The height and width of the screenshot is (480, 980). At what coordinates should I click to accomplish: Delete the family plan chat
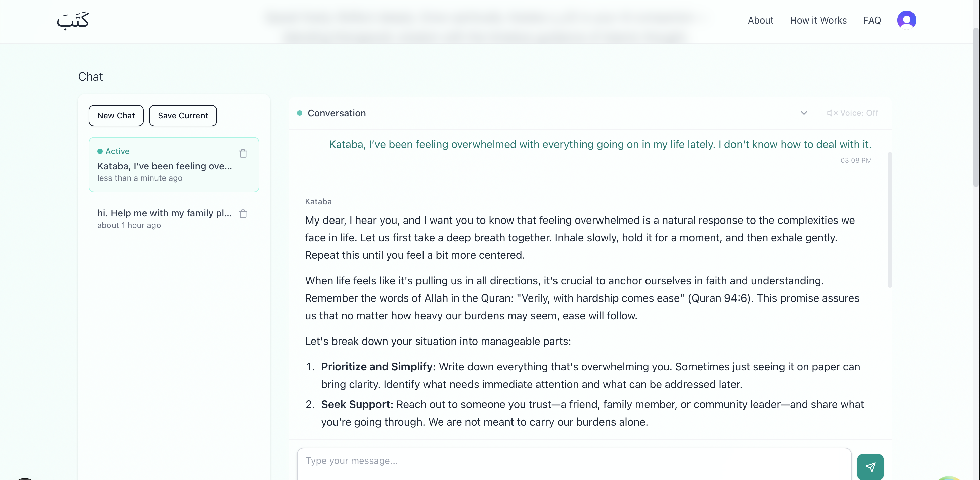243,214
